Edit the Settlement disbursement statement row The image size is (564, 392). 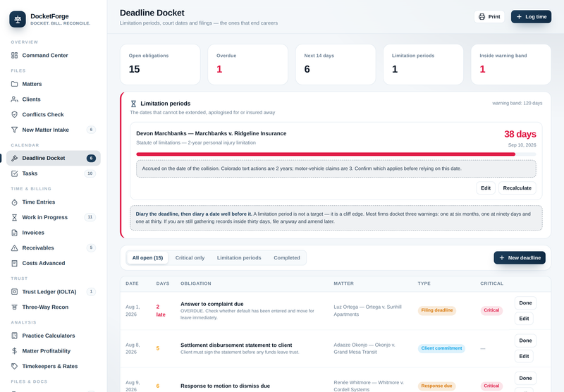tap(524, 357)
